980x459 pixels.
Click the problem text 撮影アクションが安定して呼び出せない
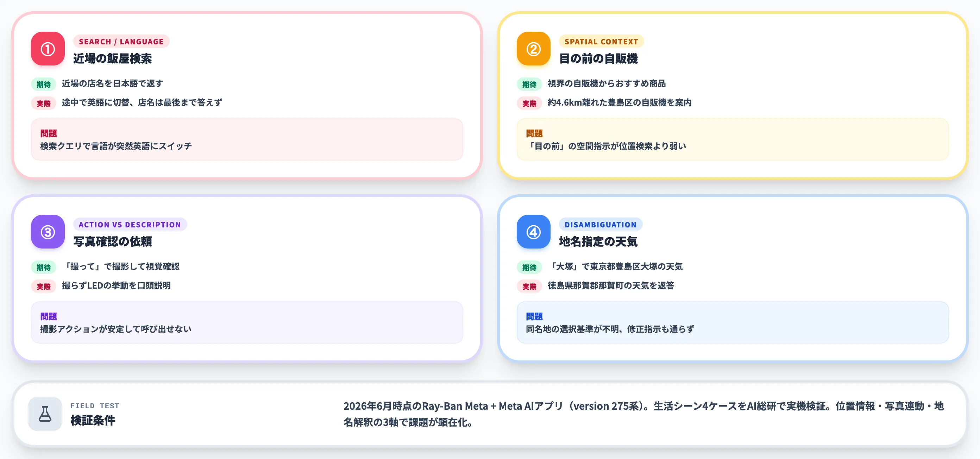[116, 329]
